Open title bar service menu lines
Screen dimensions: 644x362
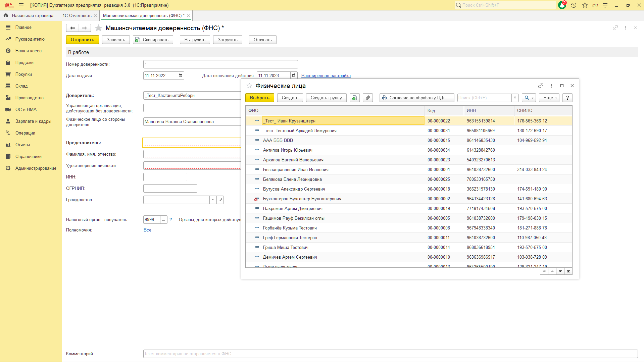(x=605, y=5)
